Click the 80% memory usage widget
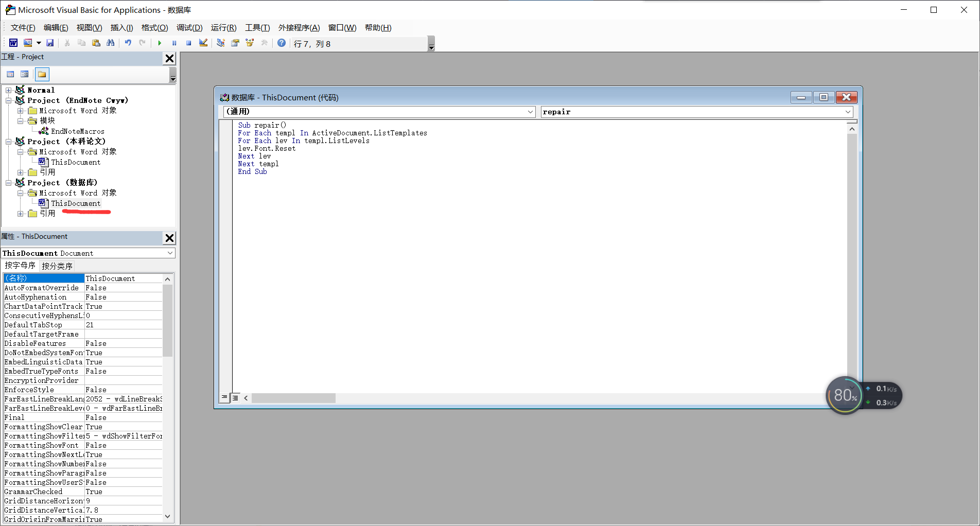This screenshot has width=980, height=526. pos(845,395)
